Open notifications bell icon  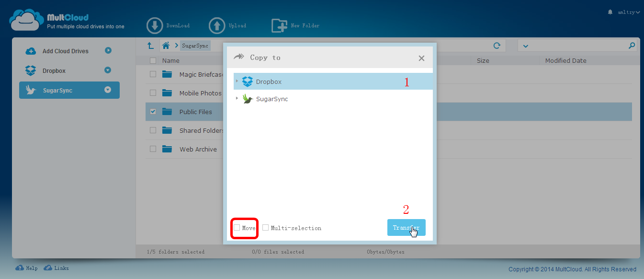pos(610,12)
